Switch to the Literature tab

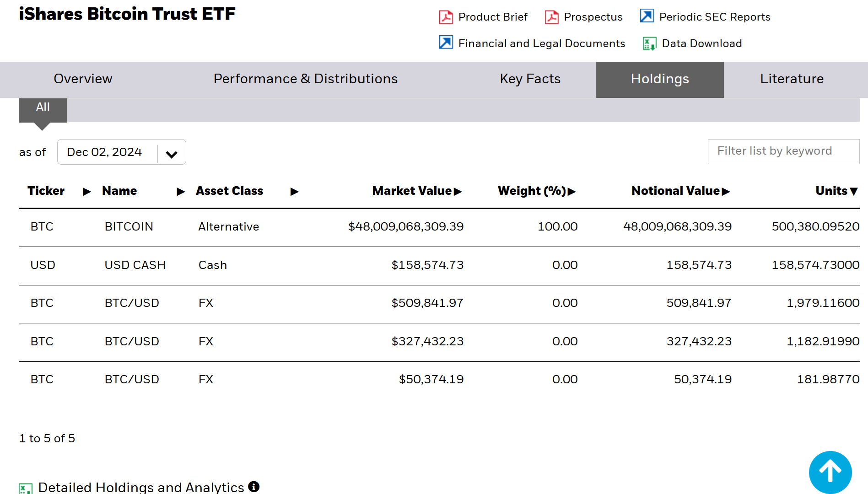click(x=792, y=79)
